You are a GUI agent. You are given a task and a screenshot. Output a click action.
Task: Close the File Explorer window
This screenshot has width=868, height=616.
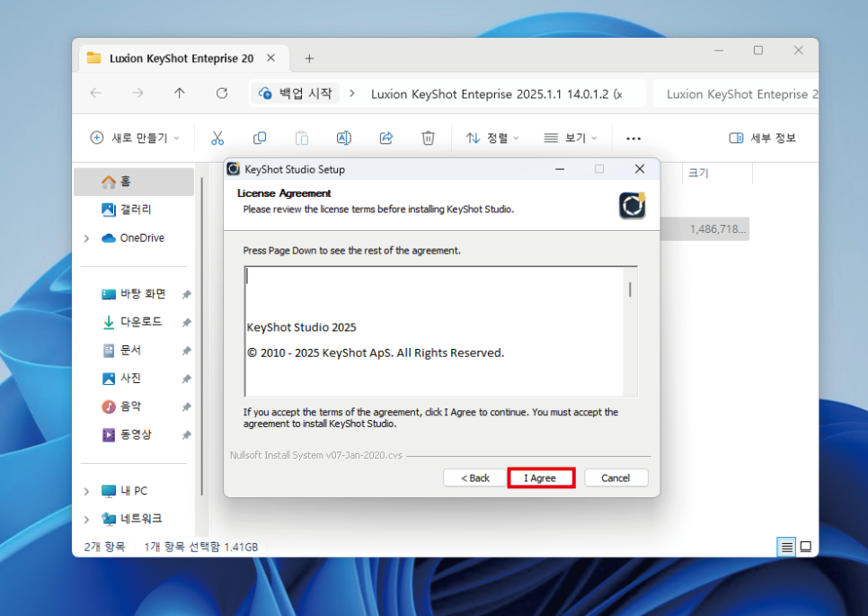coord(798,50)
